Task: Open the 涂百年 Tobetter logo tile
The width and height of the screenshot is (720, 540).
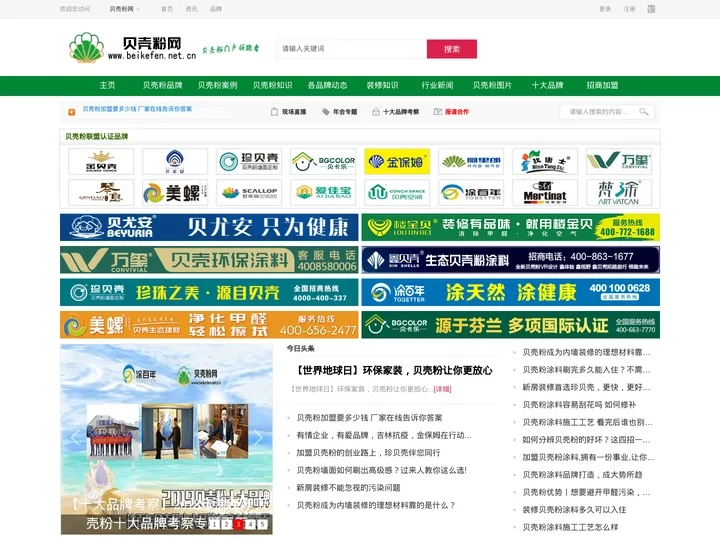Action: (x=471, y=192)
